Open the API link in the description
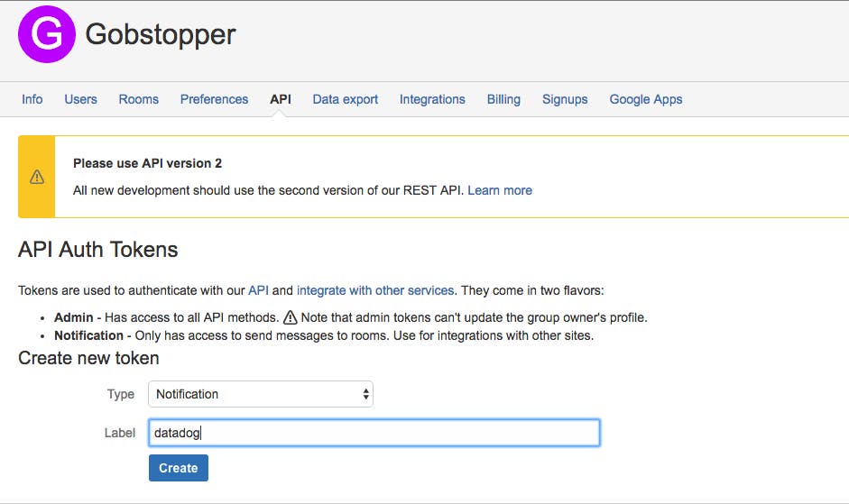 coord(258,290)
